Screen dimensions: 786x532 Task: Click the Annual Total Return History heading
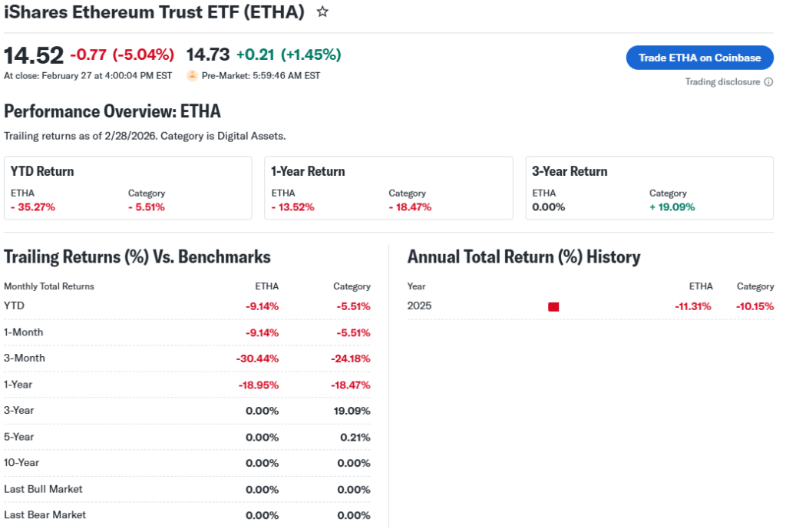pyautogui.click(x=523, y=257)
